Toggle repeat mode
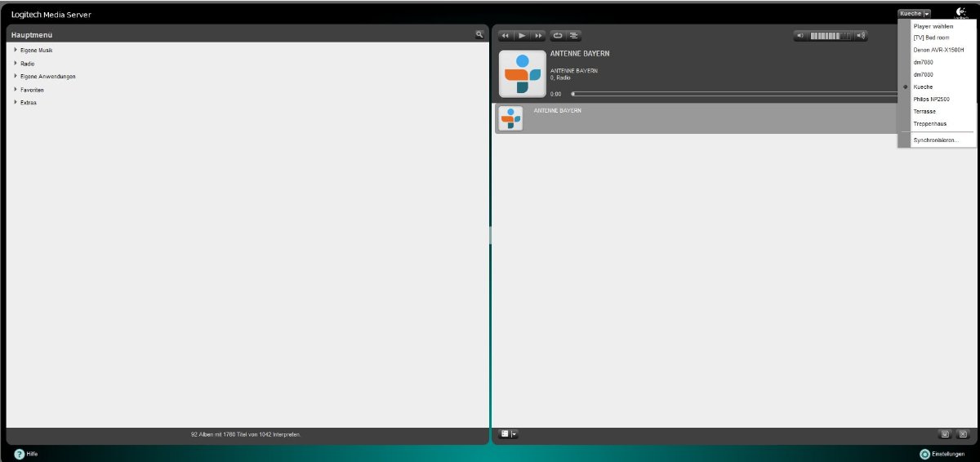The image size is (980, 462). 558,36
